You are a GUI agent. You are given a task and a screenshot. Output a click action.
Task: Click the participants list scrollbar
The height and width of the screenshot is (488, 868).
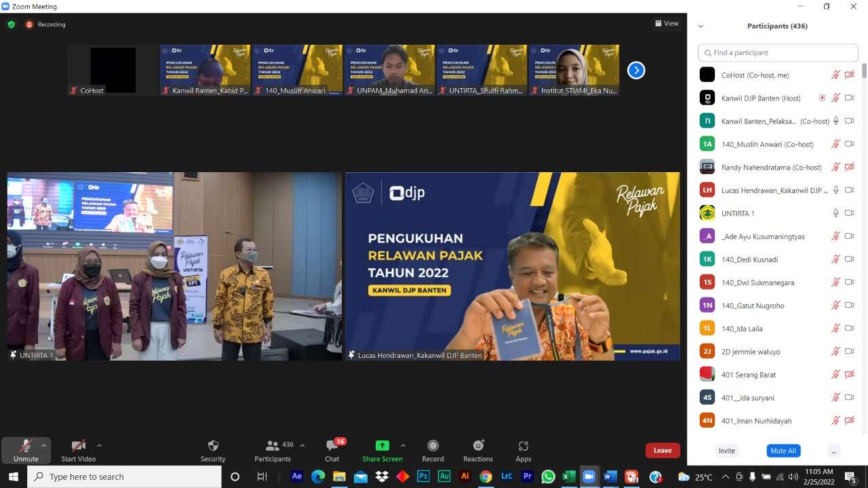(864, 70)
